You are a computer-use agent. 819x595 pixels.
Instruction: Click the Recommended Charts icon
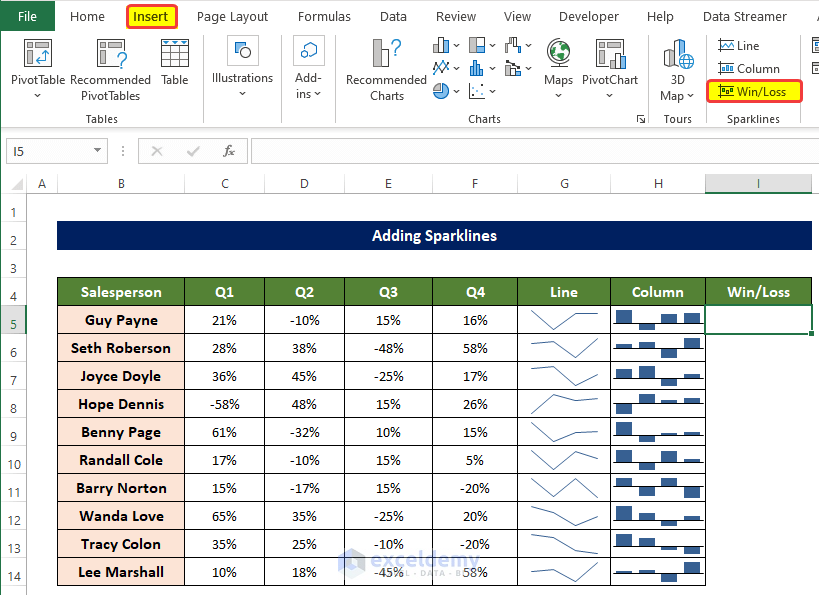coord(386,55)
